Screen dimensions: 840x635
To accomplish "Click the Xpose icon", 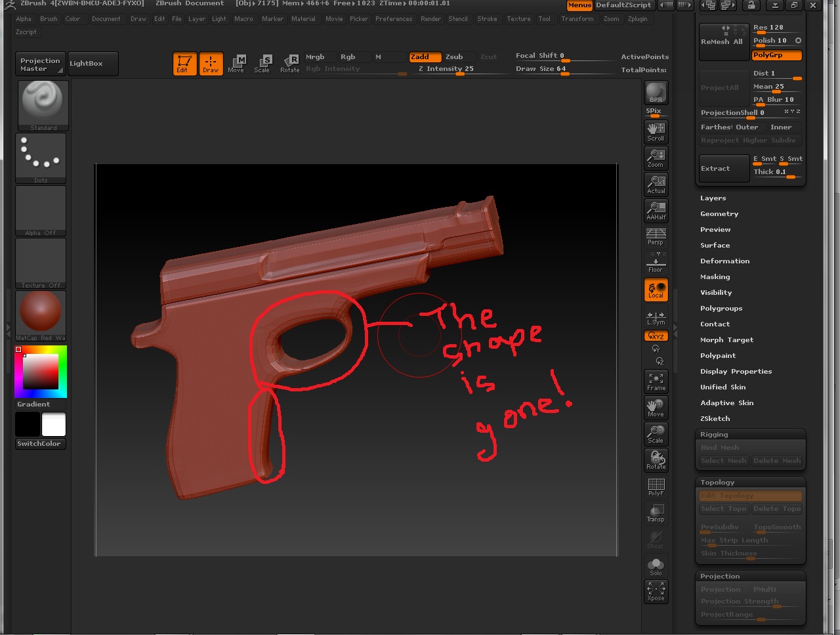I will (656, 591).
